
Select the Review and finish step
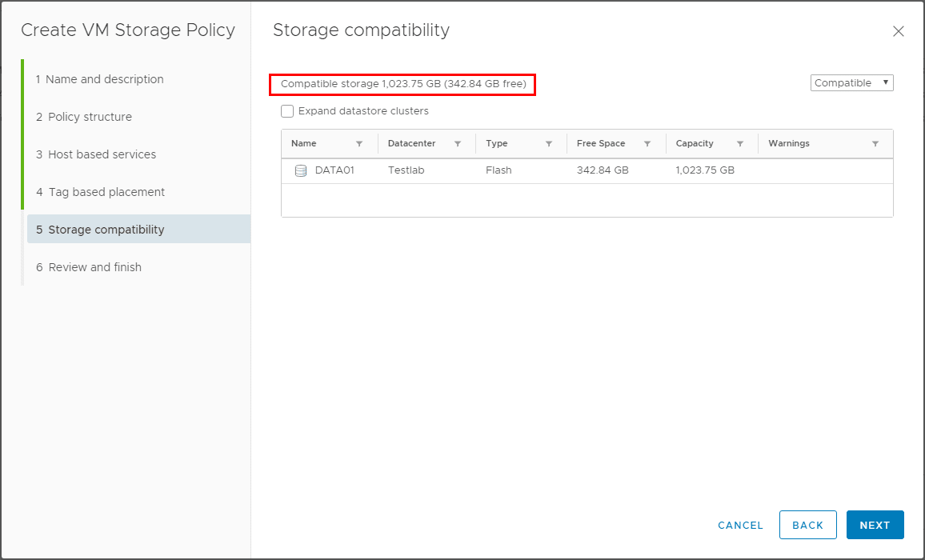[x=94, y=267]
